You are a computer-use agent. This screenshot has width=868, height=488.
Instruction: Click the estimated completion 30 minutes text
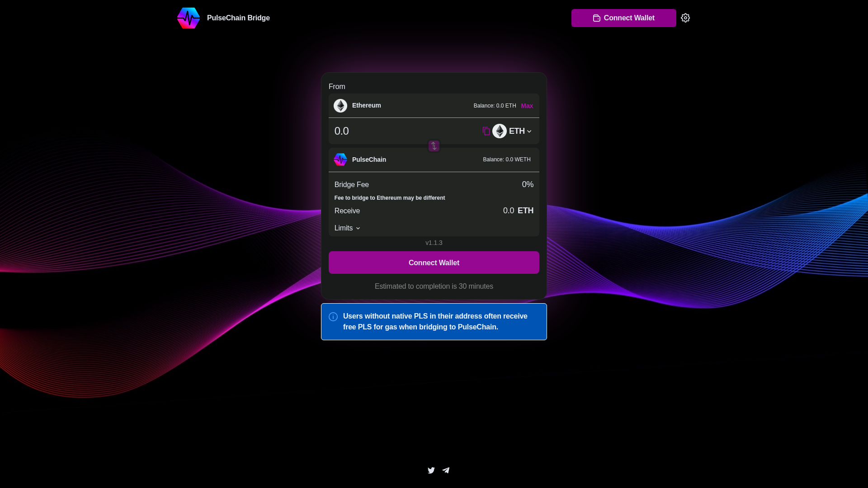(434, 286)
